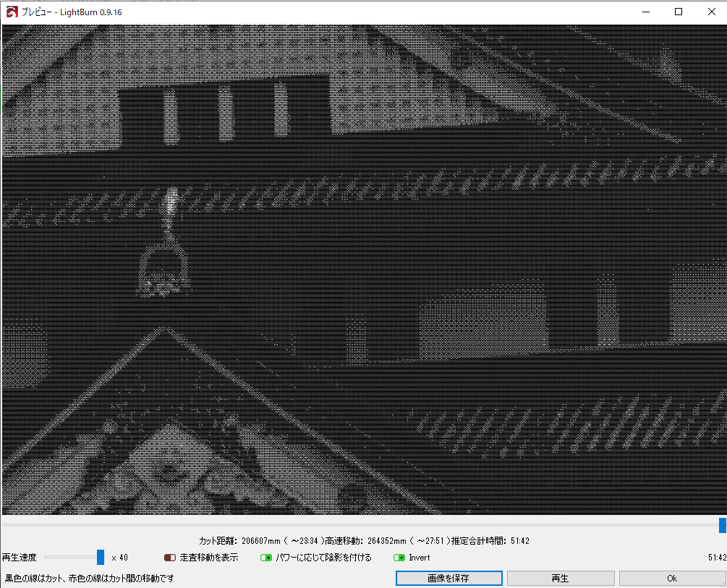Close the LightBurn プレビュー window
The width and height of the screenshot is (727, 588).
click(711, 12)
